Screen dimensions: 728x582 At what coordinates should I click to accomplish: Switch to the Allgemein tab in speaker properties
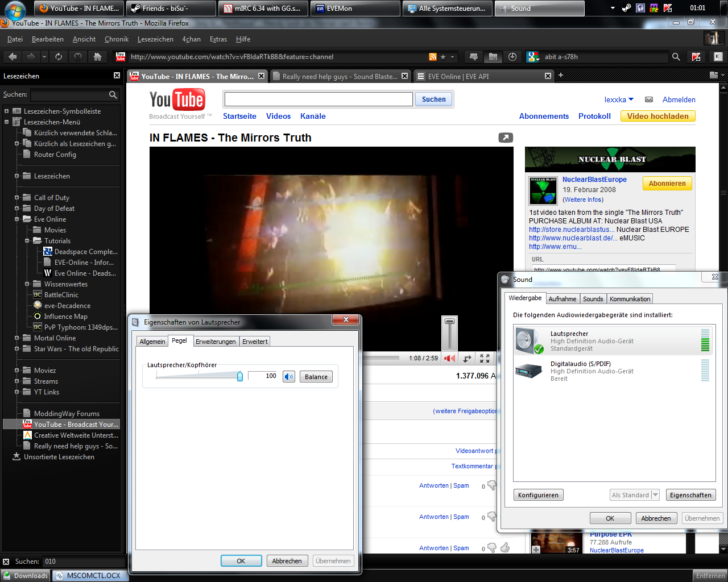click(x=152, y=342)
